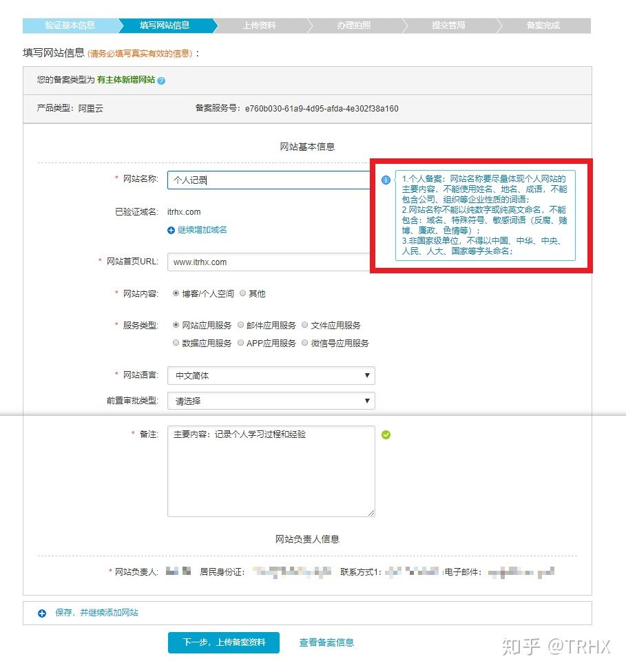Click the 网站基本信息 section heading
Screen dimensions: 626x672
[x=307, y=147]
